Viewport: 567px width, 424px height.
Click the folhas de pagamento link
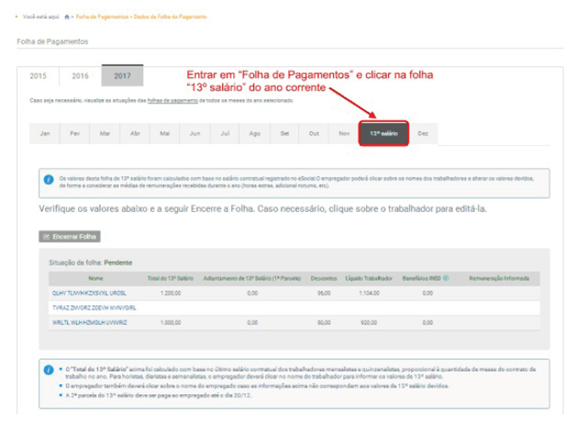pos(172,100)
